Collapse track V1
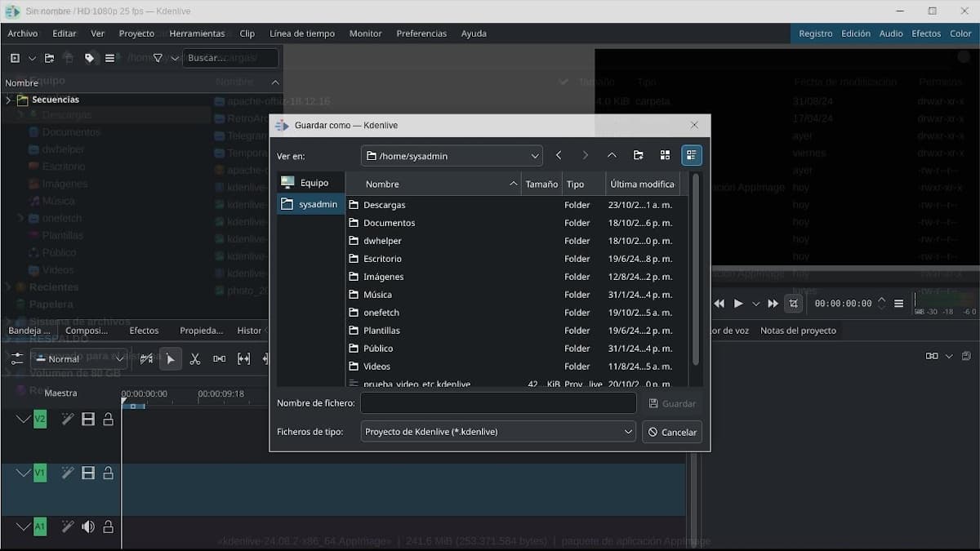980x551 pixels. (x=23, y=473)
